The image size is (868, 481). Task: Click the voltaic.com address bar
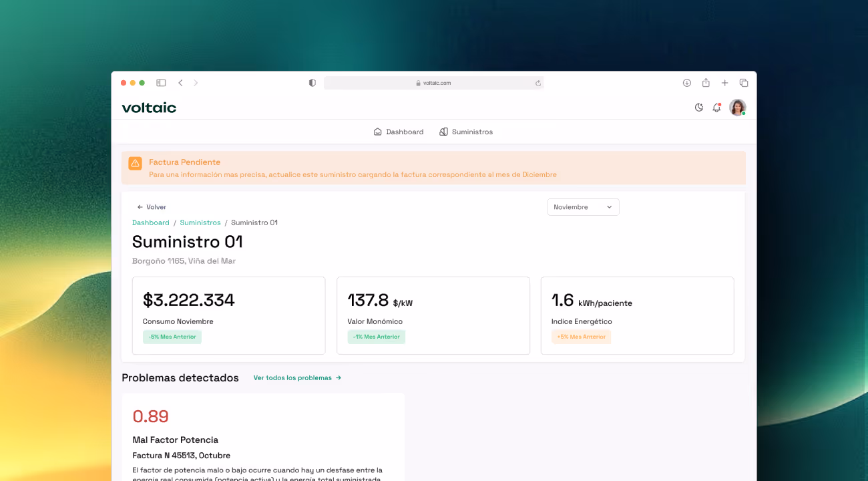pyautogui.click(x=434, y=83)
